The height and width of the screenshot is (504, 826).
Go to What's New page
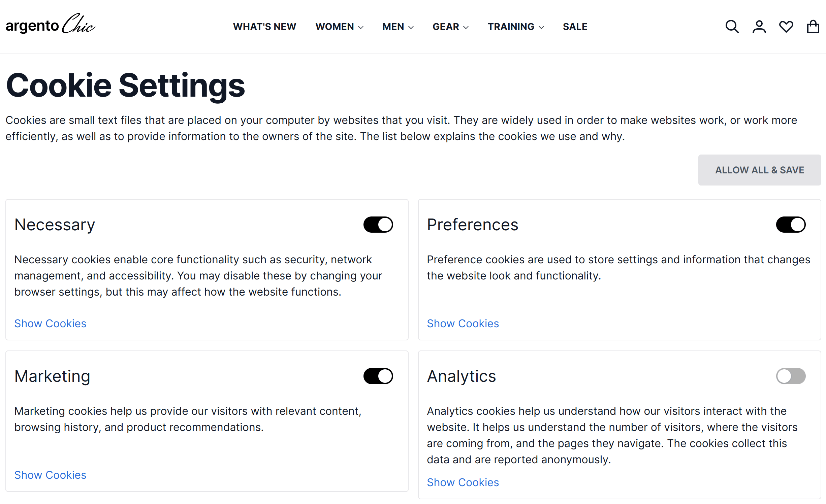[264, 27]
